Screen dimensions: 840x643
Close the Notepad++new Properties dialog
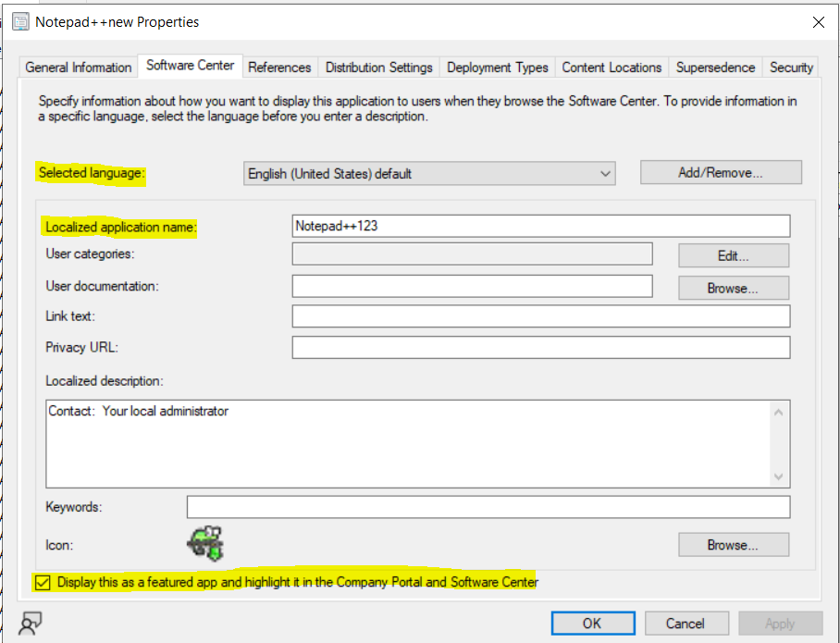click(x=818, y=22)
